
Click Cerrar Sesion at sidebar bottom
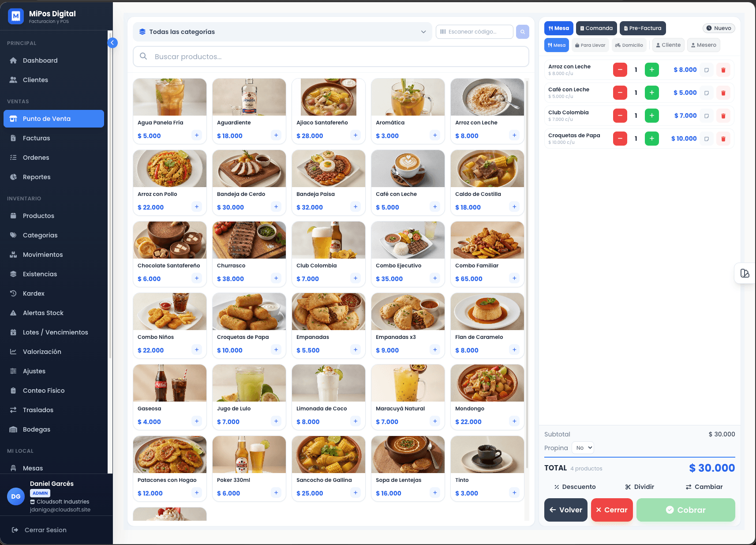tap(39, 530)
